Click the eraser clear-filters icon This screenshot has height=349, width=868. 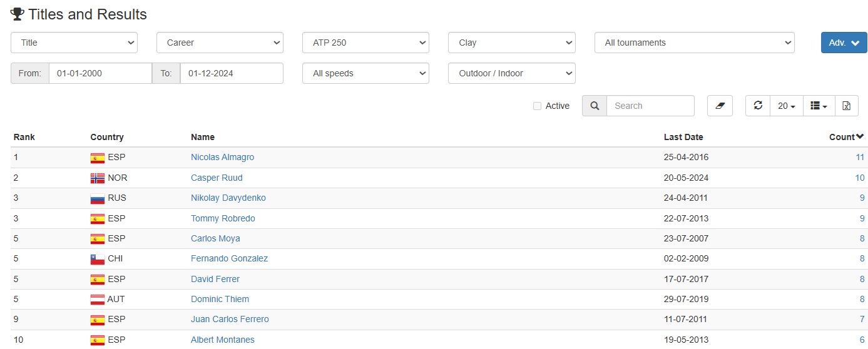pos(720,106)
